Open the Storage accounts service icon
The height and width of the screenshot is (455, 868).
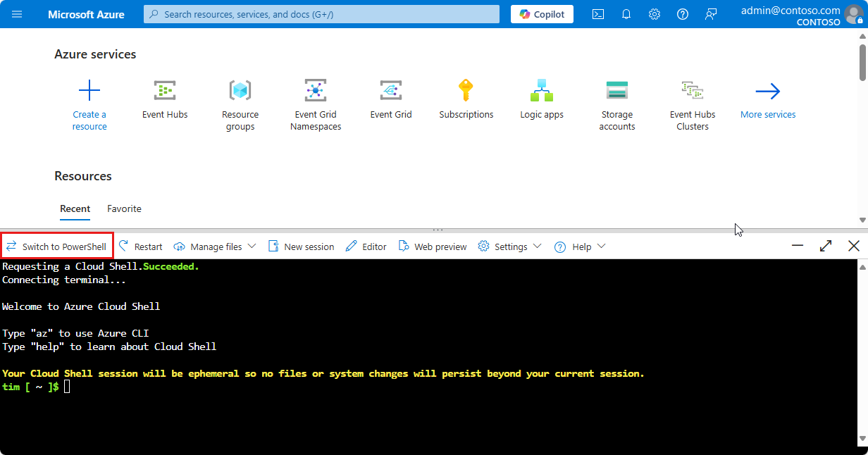[x=616, y=90]
